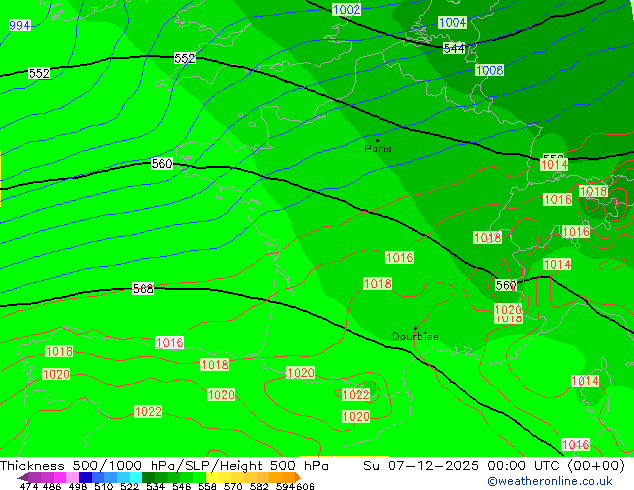Click legend value 498
The image size is (634, 490).
[x=78, y=486]
